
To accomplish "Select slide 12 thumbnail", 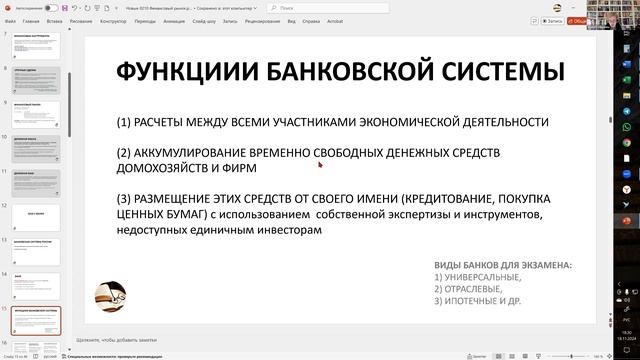I will coord(36,218).
